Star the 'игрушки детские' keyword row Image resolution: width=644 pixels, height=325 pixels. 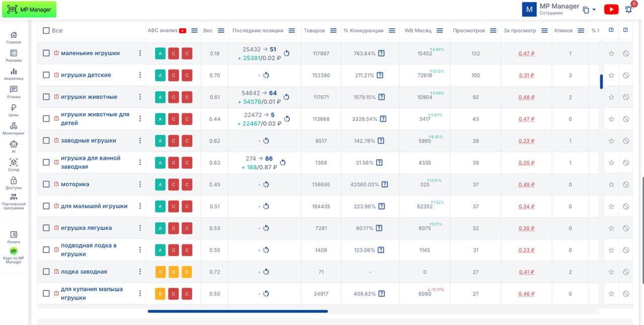click(x=611, y=75)
